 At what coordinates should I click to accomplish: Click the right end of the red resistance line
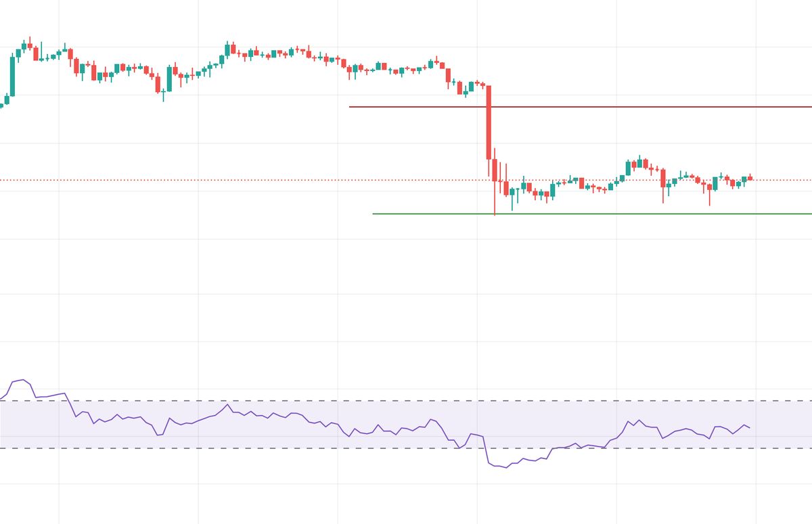pyautogui.click(x=810, y=107)
